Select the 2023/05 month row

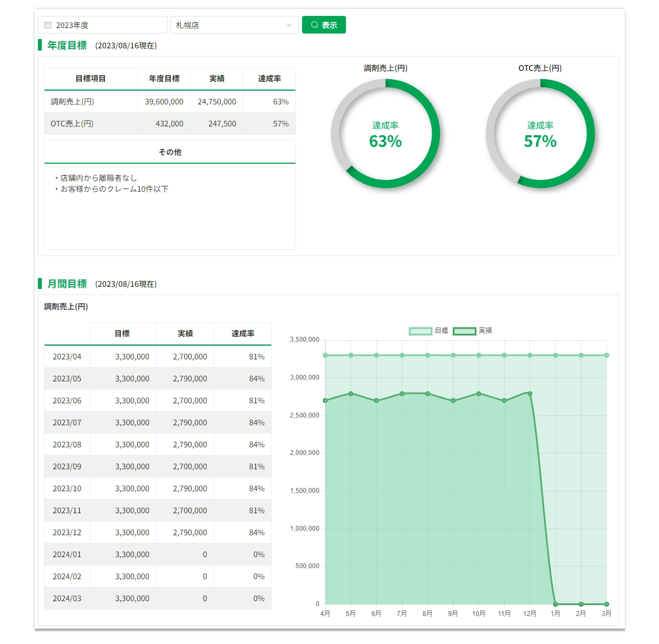point(158,379)
